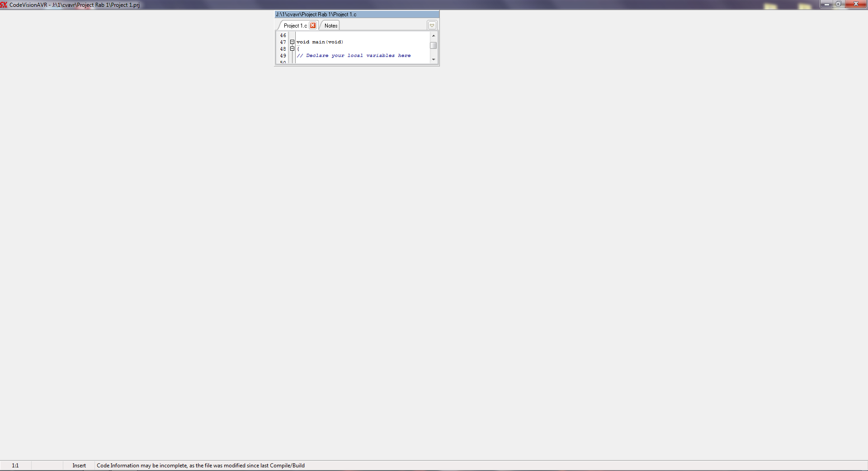Minimize the CodeVisionAVR window
The width and height of the screenshot is (868, 471).
pyautogui.click(x=826, y=4)
